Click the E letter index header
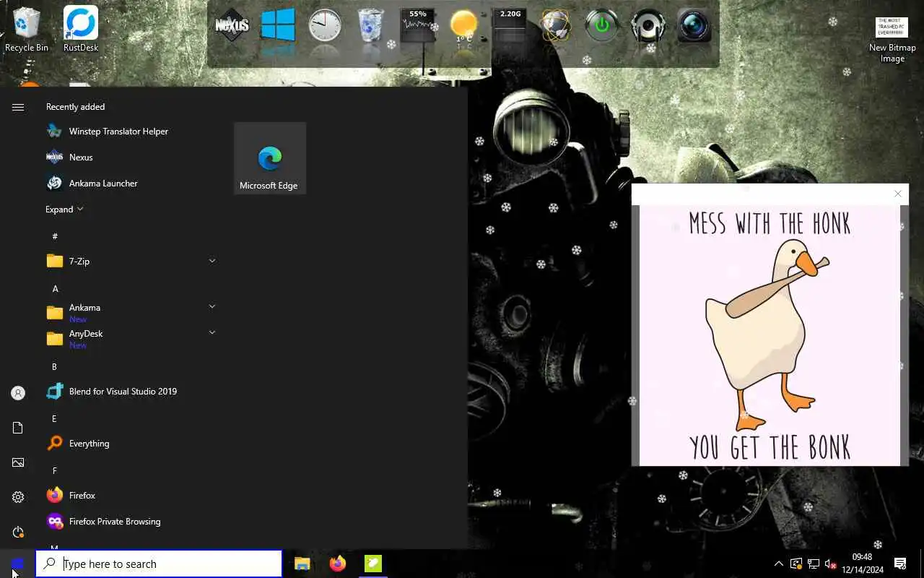The height and width of the screenshot is (578, 924). tap(54, 418)
